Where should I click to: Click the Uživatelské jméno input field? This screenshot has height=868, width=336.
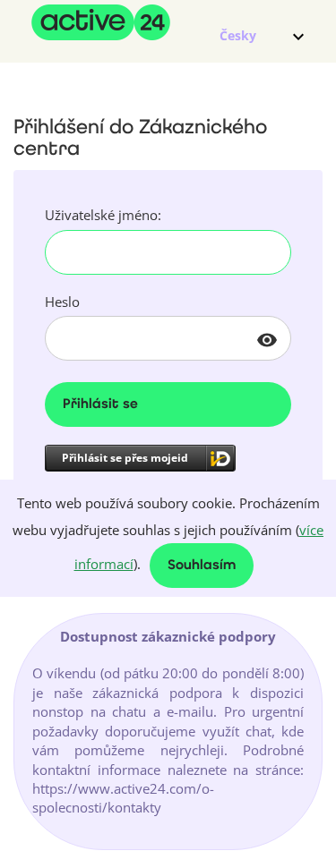point(168,252)
